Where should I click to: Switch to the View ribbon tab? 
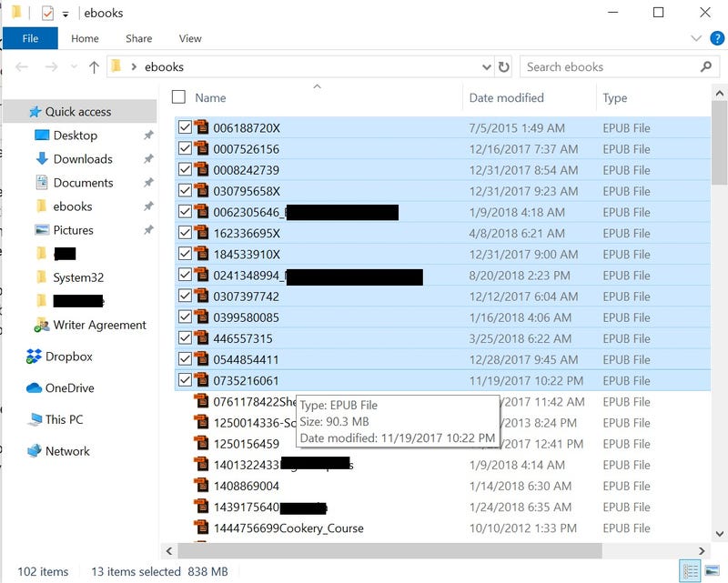tap(190, 38)
